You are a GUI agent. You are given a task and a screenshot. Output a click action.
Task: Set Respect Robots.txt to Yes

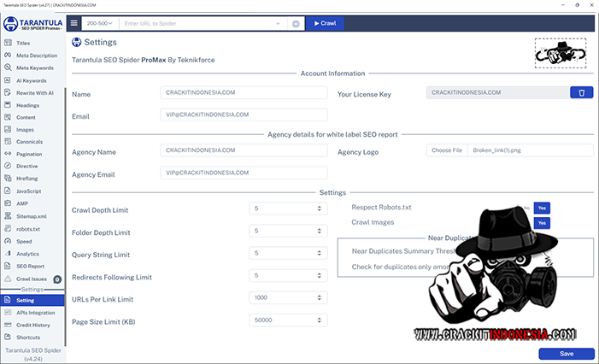point(543,208)
